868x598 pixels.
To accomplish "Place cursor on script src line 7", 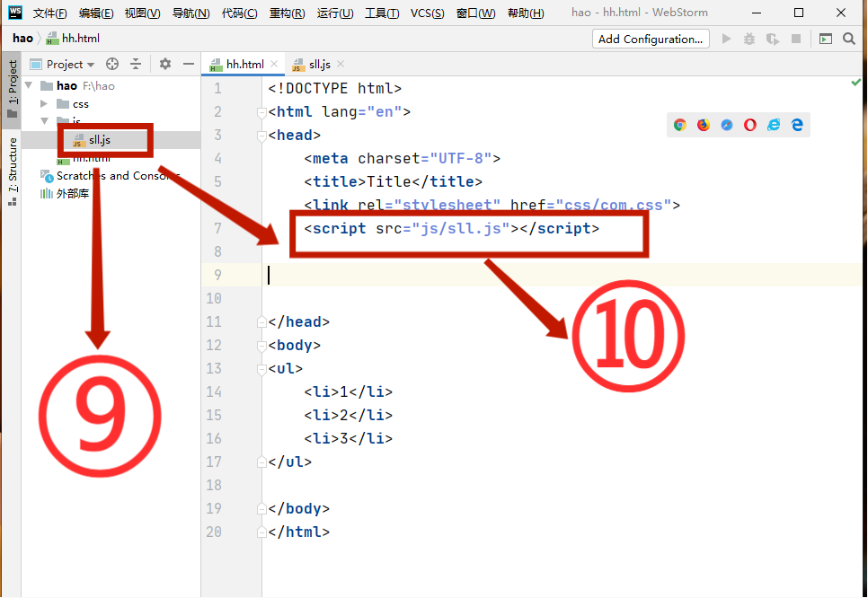I will point(451,228).
